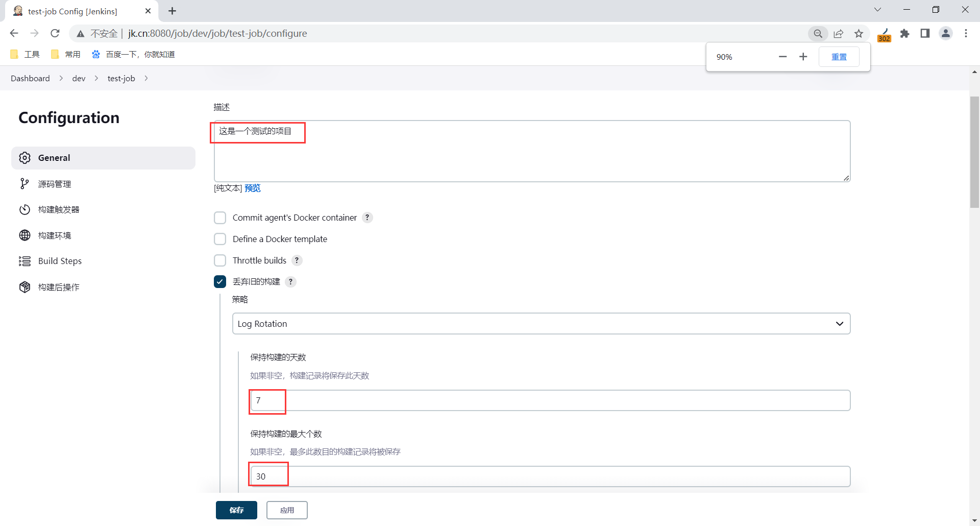This screenshot has width=980, height=526.
Task: Increase zoom with plus button
Action: click(x=803, y=57)
